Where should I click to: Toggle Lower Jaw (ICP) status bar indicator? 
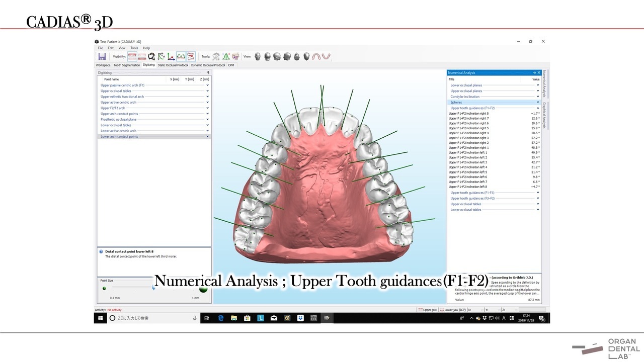pyautogui.click(x=453, y=310)
